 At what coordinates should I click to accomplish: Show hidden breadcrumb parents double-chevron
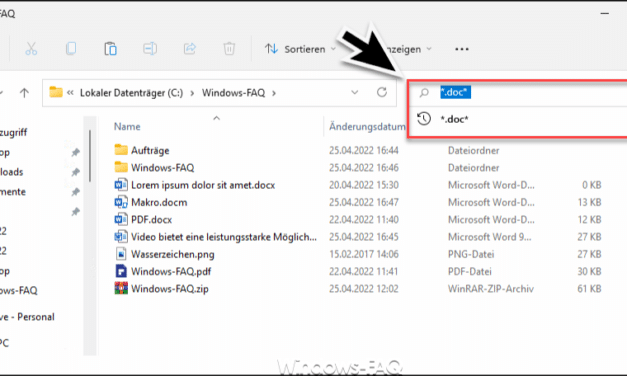[x=70, y=93]
